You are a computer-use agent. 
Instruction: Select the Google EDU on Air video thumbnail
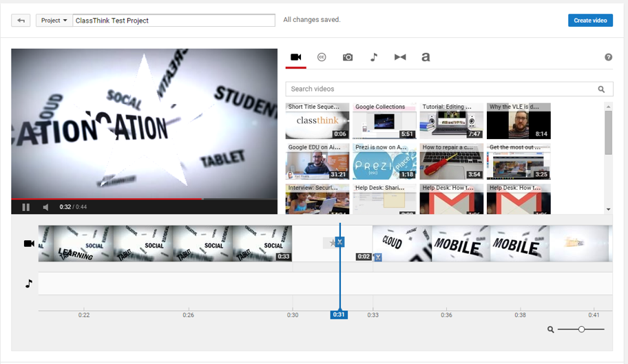(x=317, y=161)
